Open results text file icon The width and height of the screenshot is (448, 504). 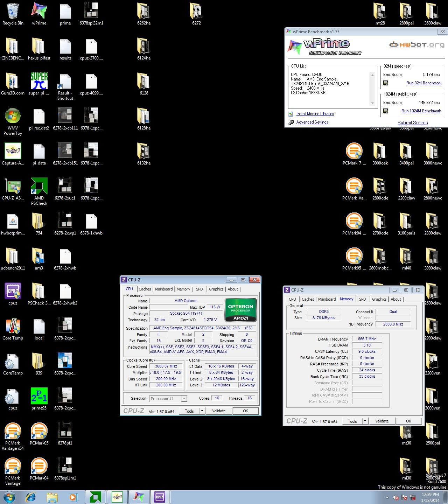point(65,49)
